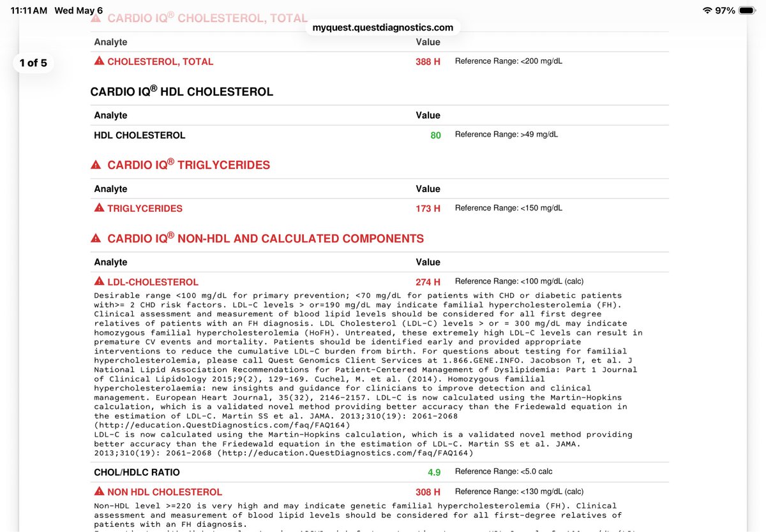The height and width of the screenshot is (532, 766).
Task: Select the 'TRIGLYCERIDES' analyte name
Action: (x=145, y=209)
